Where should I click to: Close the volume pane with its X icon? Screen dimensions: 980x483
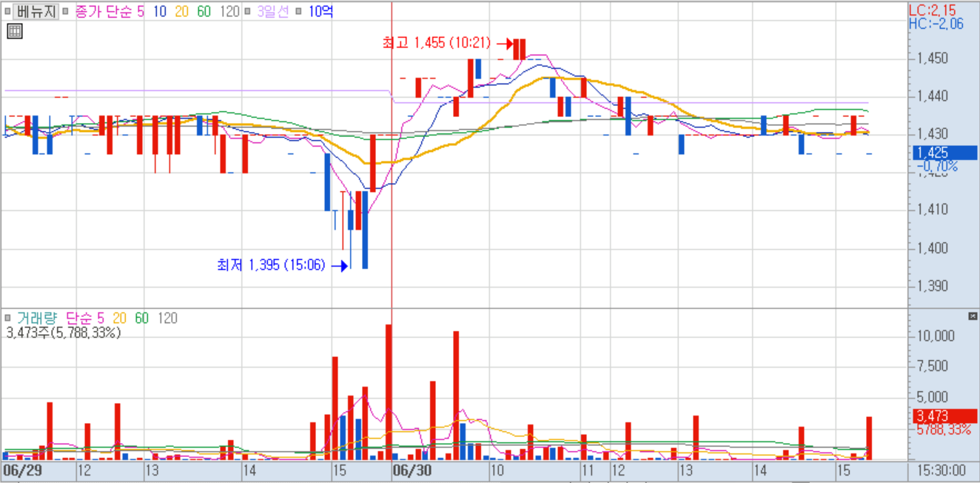973,316
